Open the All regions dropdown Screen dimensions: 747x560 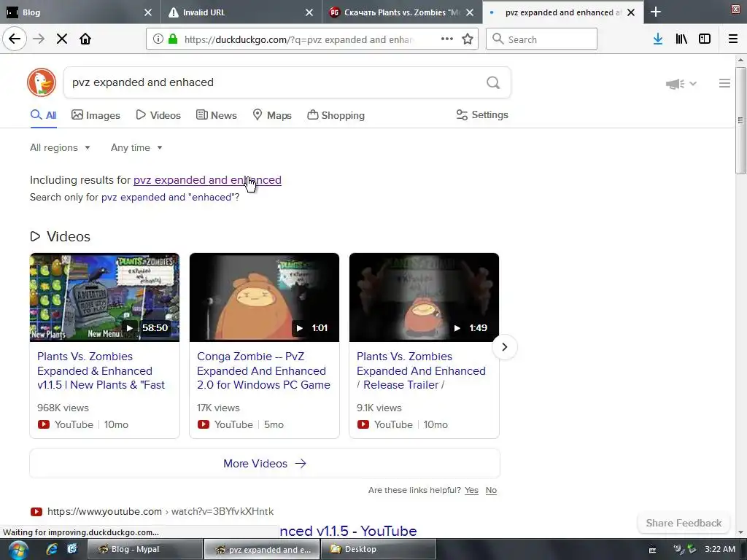[60, 147]
